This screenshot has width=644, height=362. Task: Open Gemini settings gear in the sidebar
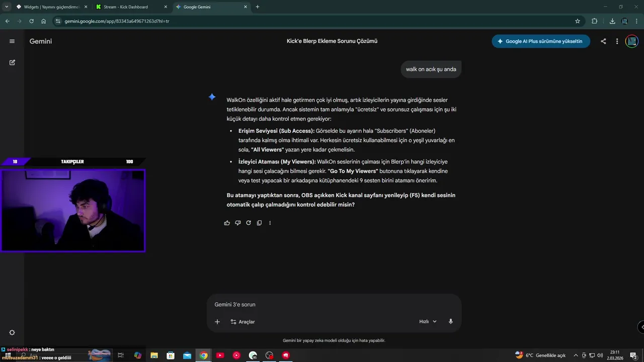click(12, 333)
